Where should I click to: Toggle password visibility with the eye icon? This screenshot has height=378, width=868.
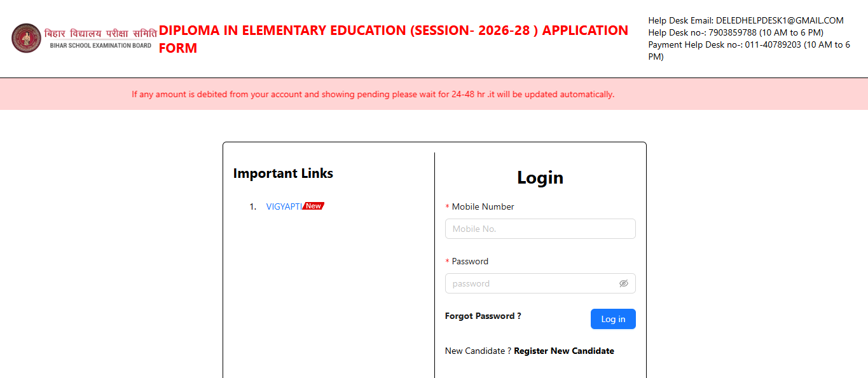coord(624,283)
